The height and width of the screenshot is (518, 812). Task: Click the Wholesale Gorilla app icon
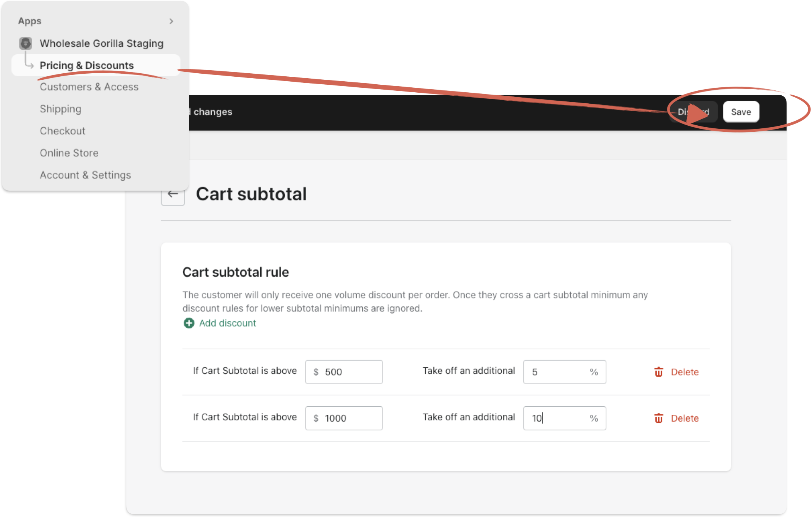(x=26, y=43)
